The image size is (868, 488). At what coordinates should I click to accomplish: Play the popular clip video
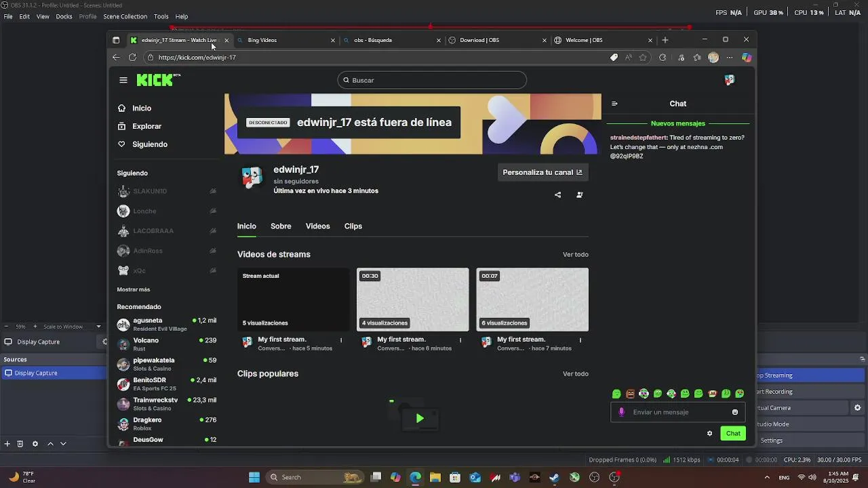pyautogui.click(x=420, y=419)
